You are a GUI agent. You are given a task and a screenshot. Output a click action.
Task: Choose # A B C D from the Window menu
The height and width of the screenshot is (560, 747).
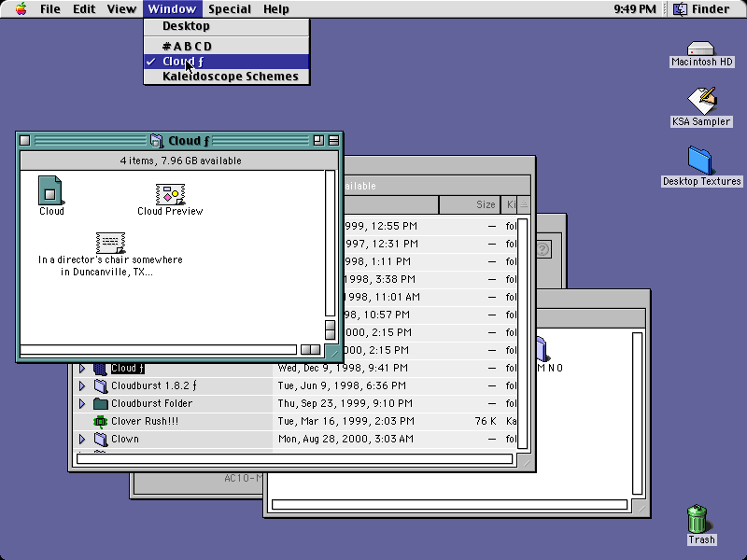227,46
